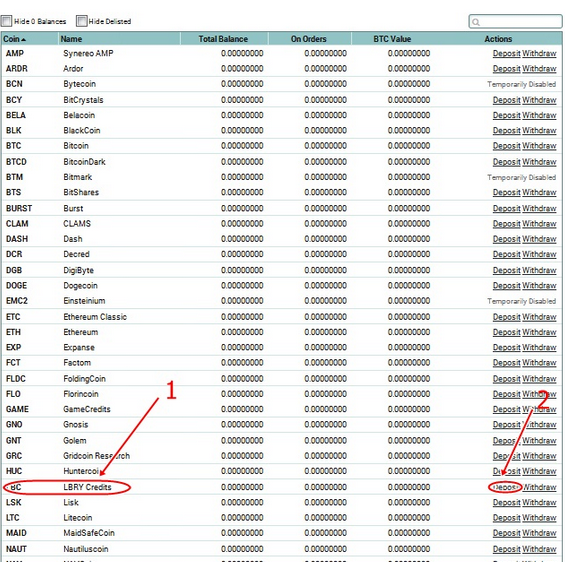Open Deposit for MaidSafeCoin
The image size is (565, 562).
[x=507, y=533]
